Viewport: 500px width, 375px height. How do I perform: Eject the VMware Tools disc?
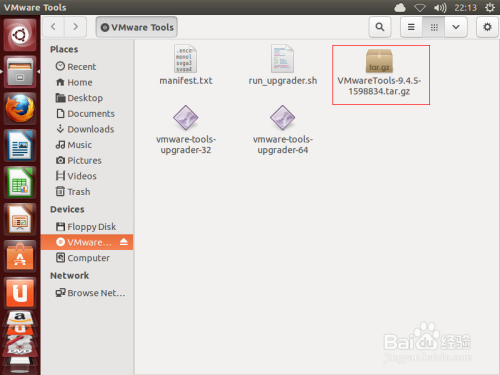(124, 242)
